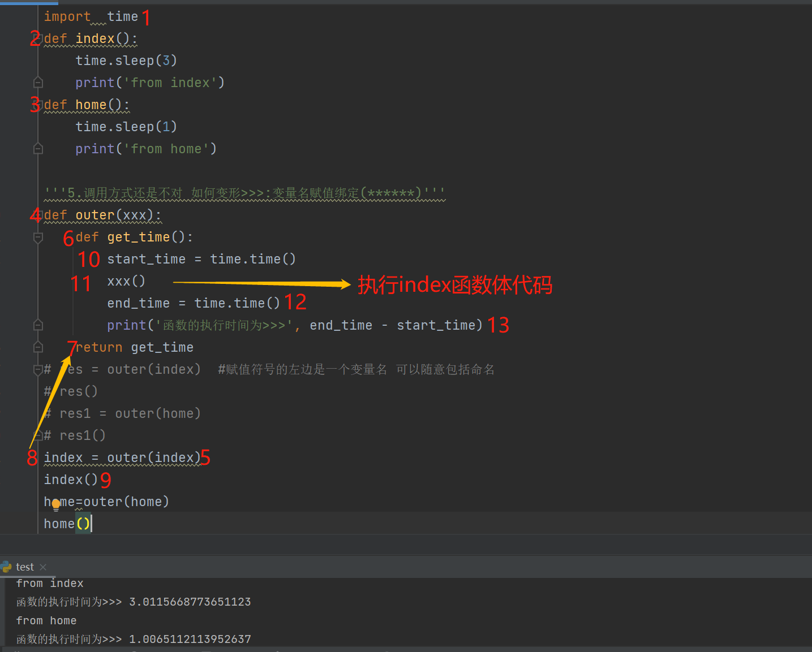Click 'end_time = time.time()' line

click(194, 303)
